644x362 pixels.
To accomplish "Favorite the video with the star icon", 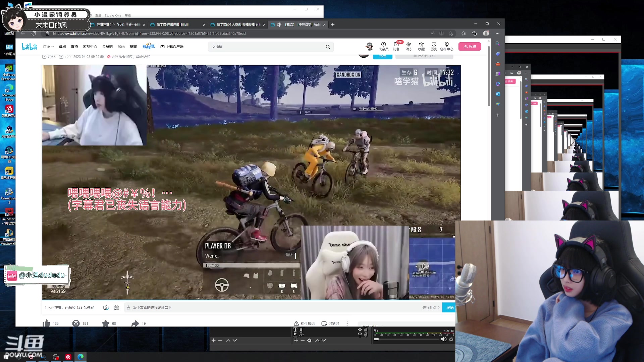I will (x=106, y=323).
